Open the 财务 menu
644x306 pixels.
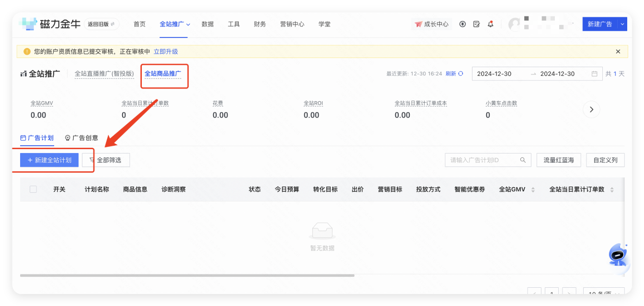click(x=260, y=24)
